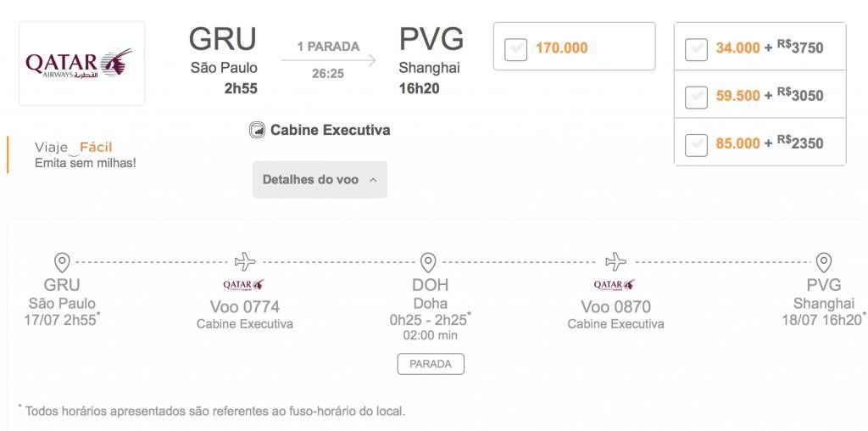Check the 170.000 miles fare option

(x=516, y=49)
